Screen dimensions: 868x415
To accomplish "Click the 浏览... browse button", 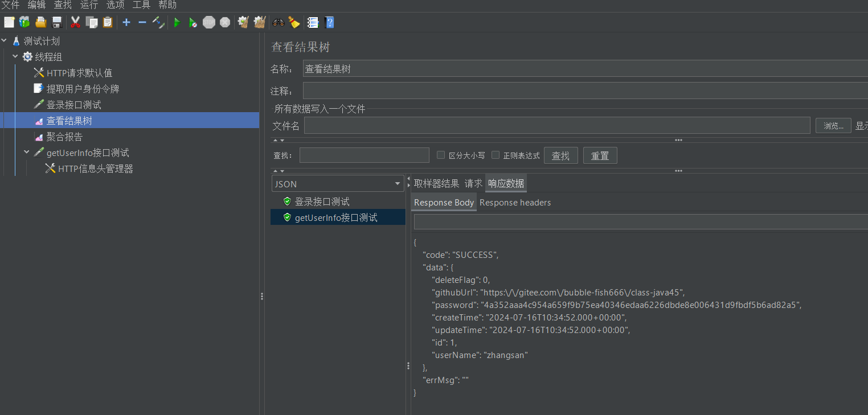I will click(x=833, y=126).
